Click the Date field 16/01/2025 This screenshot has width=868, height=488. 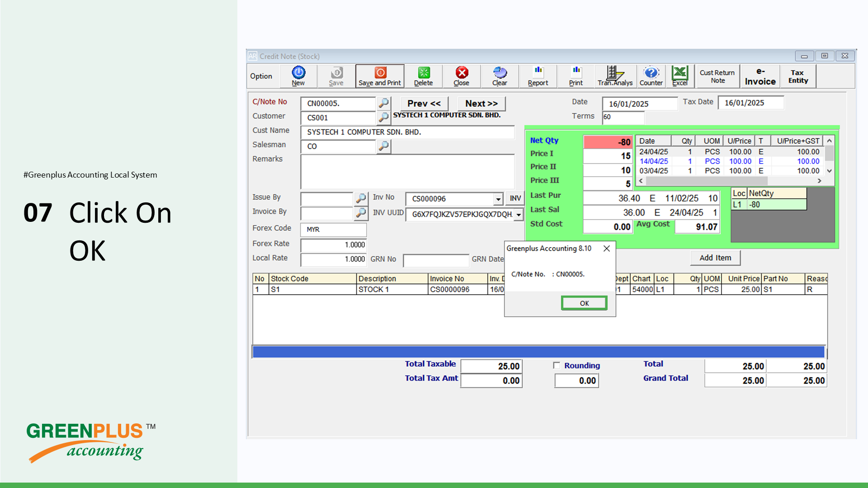click(640, 103)
